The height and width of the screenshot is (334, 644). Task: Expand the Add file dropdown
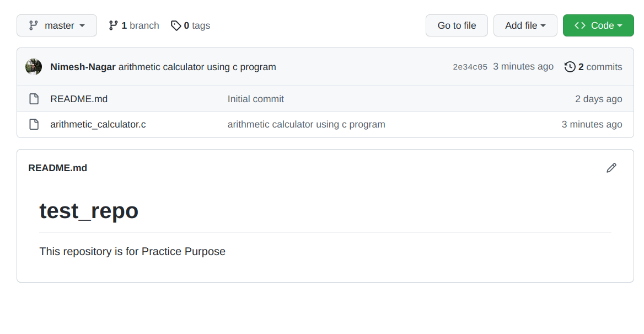pyautogui.click(x=525, y=25)
